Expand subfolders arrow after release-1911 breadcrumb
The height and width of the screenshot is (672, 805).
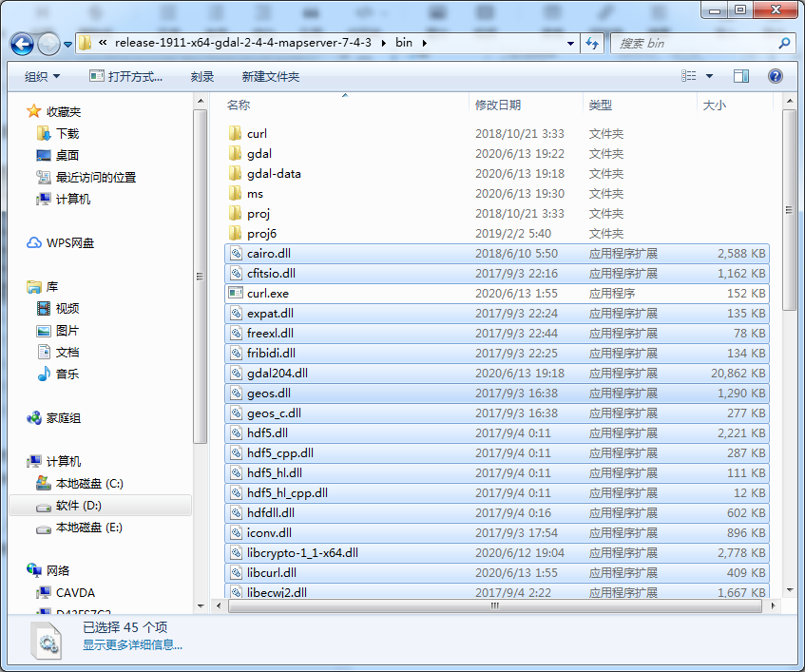pyautogui.click(x=384, y=43)
